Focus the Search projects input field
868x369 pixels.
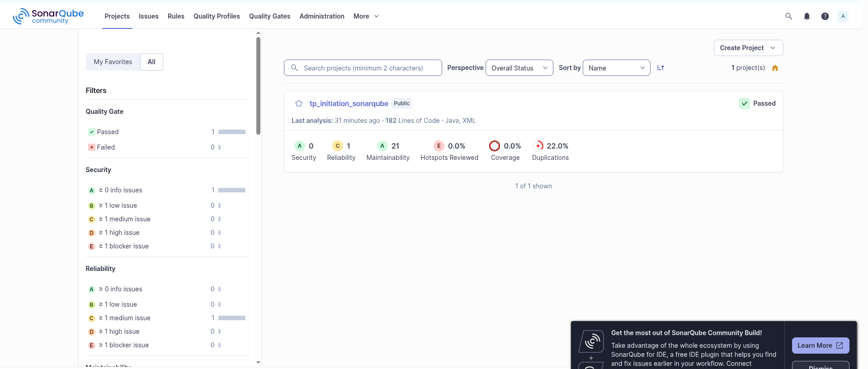click(x=363, y=68)
